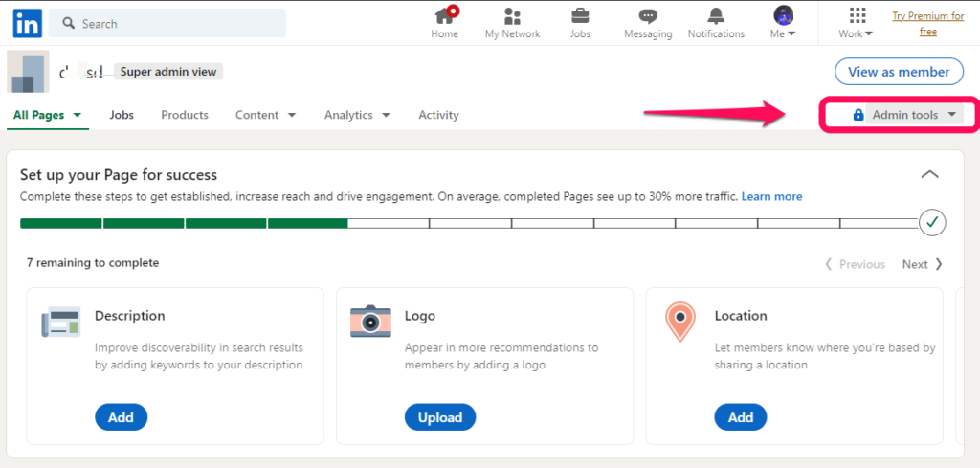Click Upload in the Logo card
The image size is (980, 468).
[440, 417]
